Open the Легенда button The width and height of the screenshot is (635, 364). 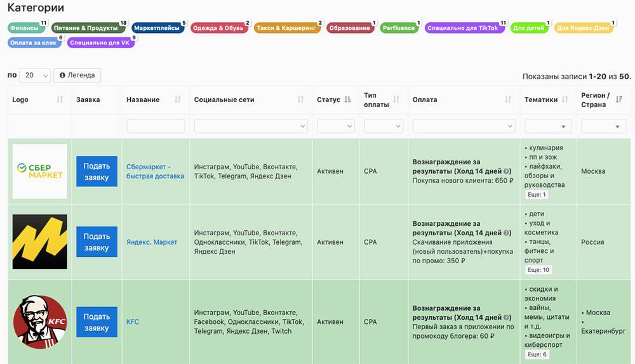(x=77, y=75)
